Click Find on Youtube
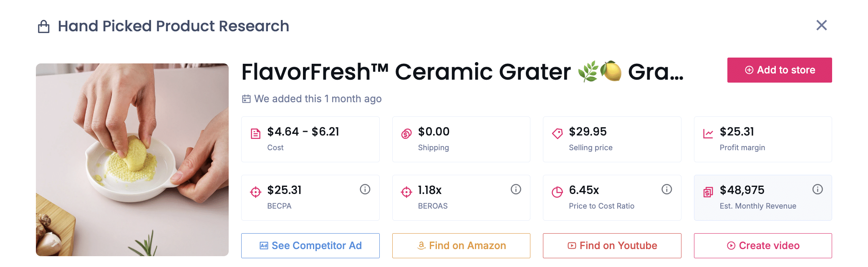This screenshot has width=868, height=267. pyautogui.click(x=612, y=246)
